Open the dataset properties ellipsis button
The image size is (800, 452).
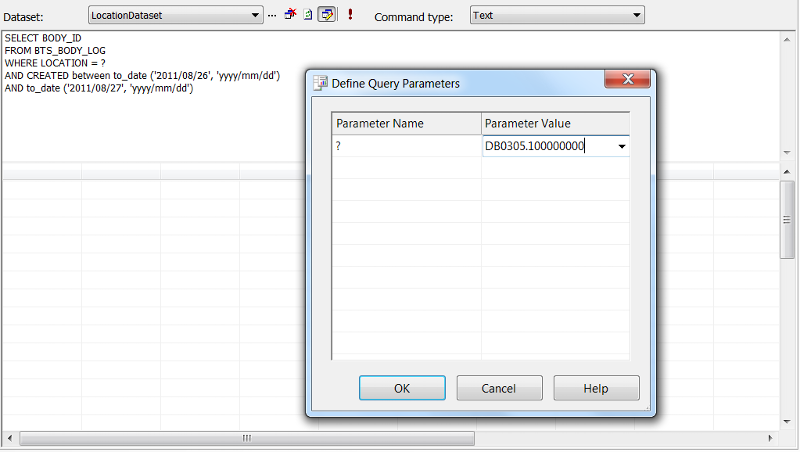coord(272,15)
